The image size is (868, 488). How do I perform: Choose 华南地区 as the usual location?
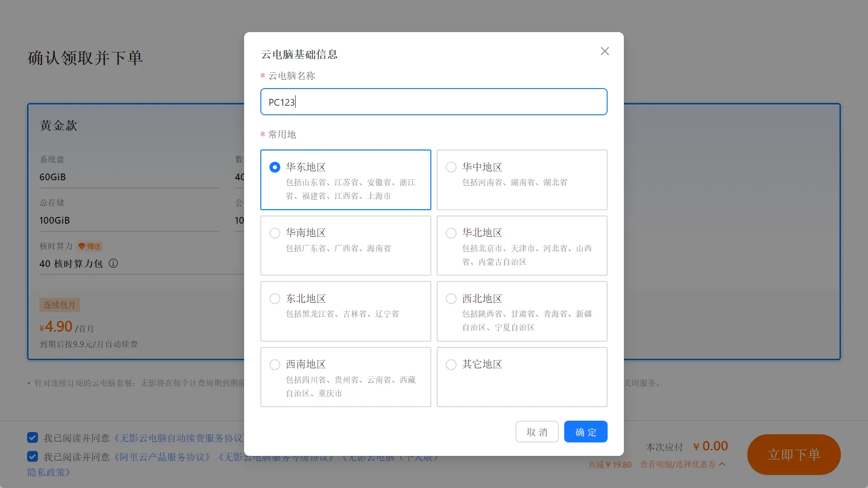[275, 233]
